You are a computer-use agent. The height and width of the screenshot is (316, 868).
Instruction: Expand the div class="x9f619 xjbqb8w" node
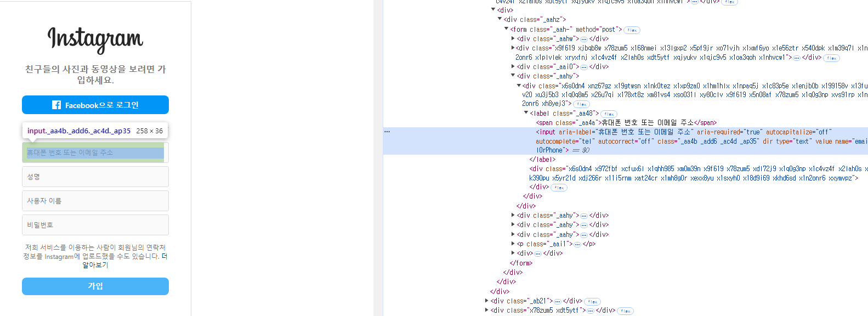tap(513, 48)
